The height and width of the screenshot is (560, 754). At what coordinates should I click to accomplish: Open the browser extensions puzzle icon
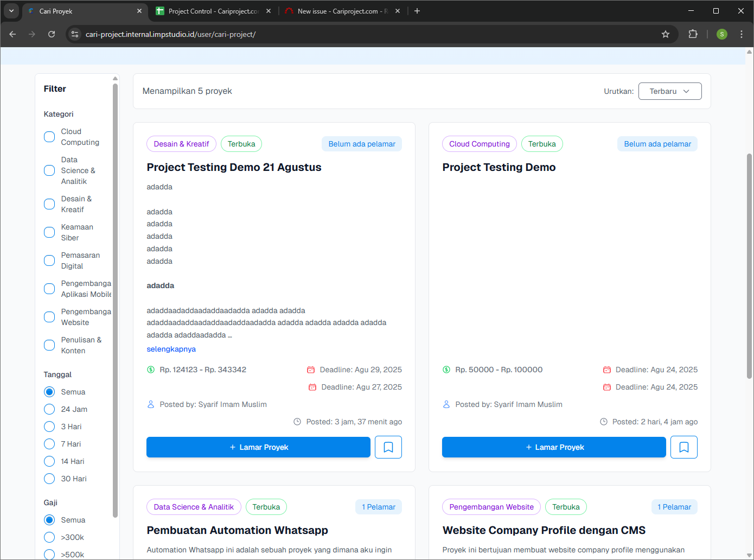[x=693, y=34]
